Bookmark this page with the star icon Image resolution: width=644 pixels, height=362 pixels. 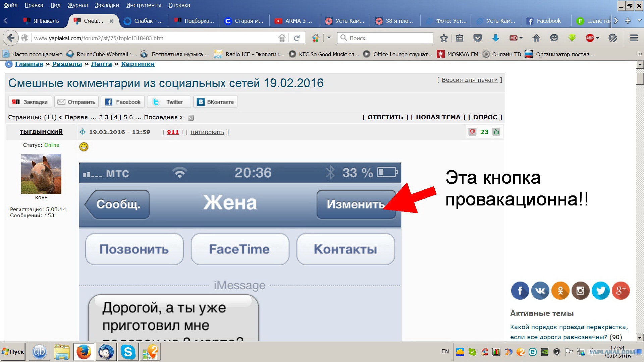pos(444,38)
